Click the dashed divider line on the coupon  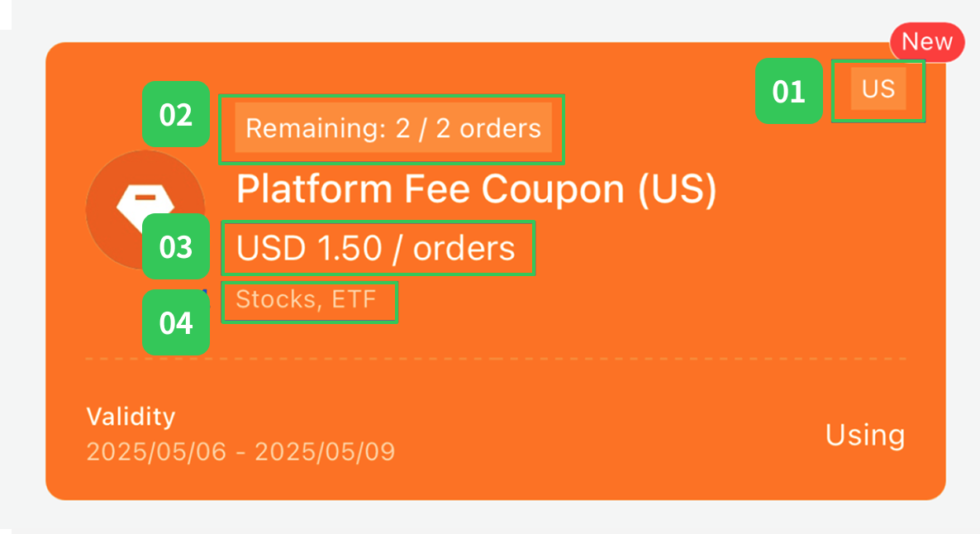tap(496, 359)
